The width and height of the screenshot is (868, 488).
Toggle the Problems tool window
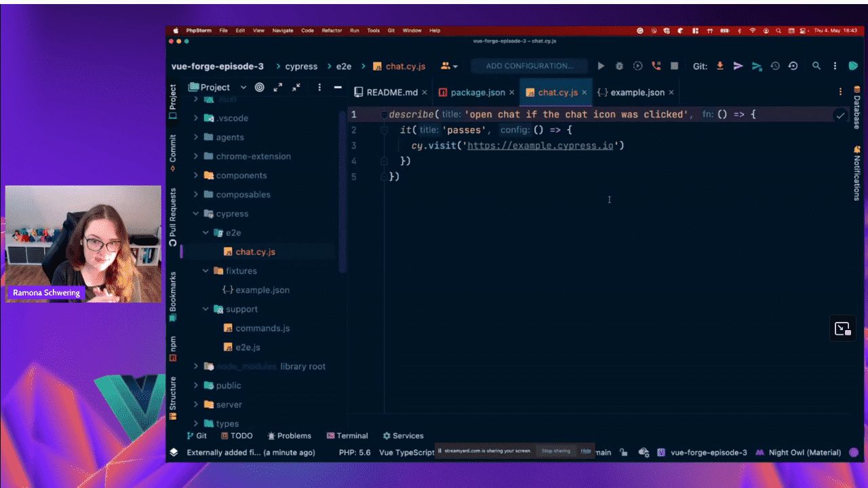point(290,436)
